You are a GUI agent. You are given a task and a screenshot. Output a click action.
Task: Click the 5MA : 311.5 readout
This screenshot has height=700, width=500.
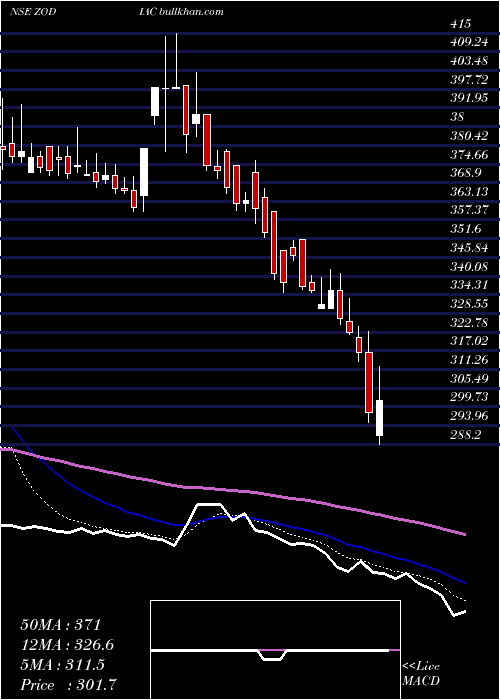[62, 665]
